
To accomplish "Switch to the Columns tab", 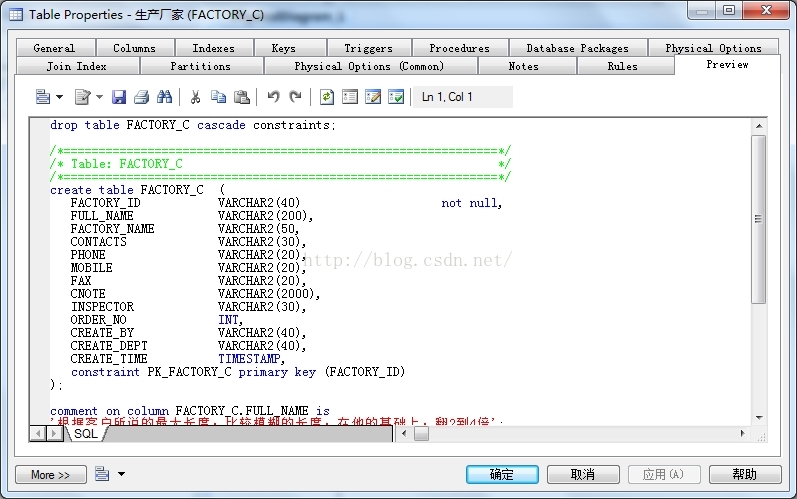I will point(135,48).
